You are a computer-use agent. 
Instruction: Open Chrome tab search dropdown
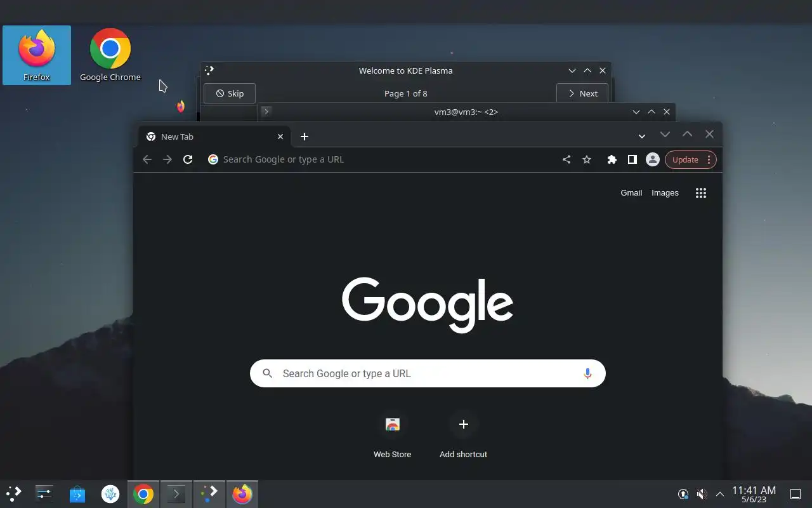tap(642, 137)
